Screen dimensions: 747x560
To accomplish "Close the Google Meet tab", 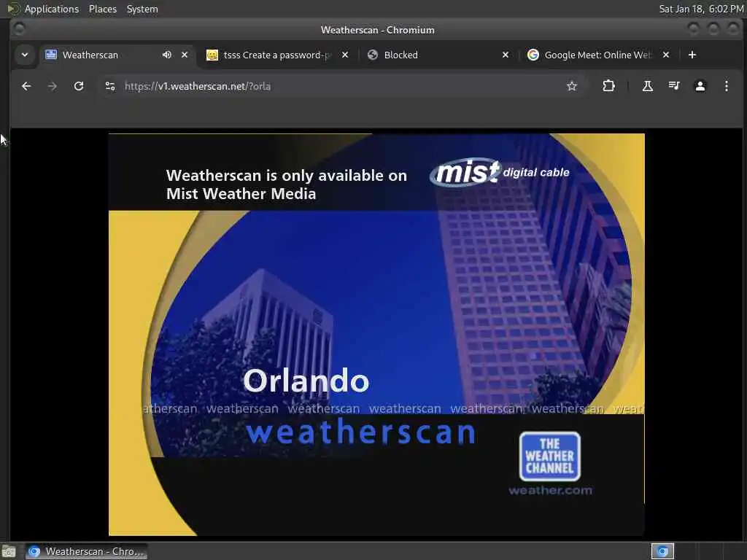I will (x=666, y=55).
